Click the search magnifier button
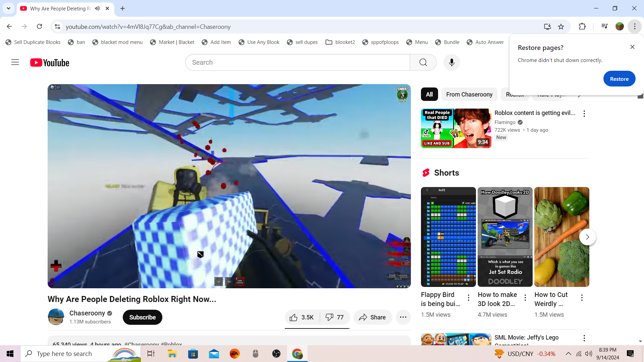Screen dimensions: 644x362 (423, 62)
